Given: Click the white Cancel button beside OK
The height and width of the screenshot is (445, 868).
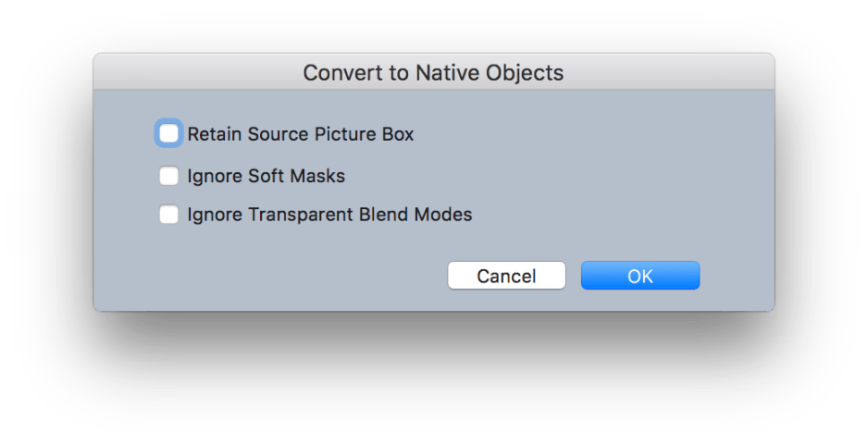Looking at the screenshot, I should coord(506,276).
